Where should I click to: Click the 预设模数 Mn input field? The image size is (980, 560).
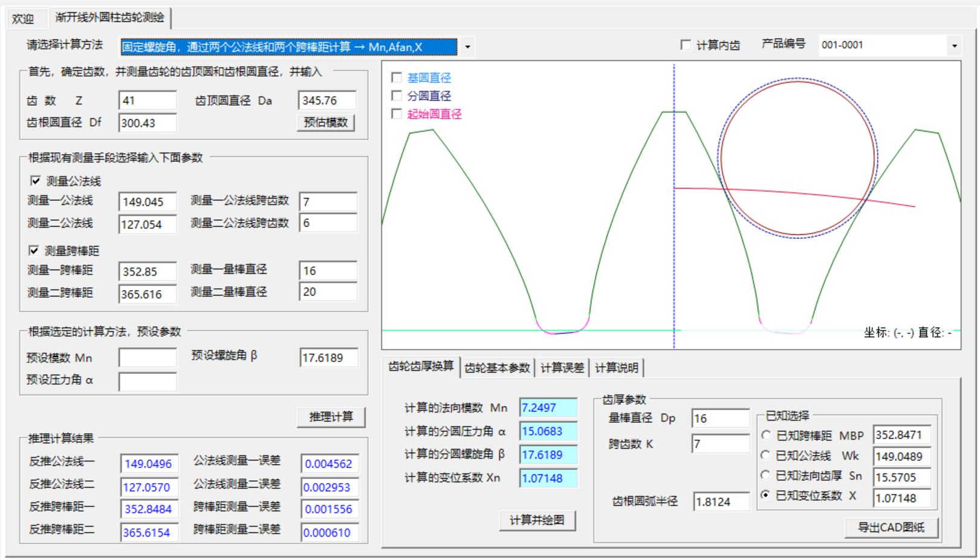point(148,358)
